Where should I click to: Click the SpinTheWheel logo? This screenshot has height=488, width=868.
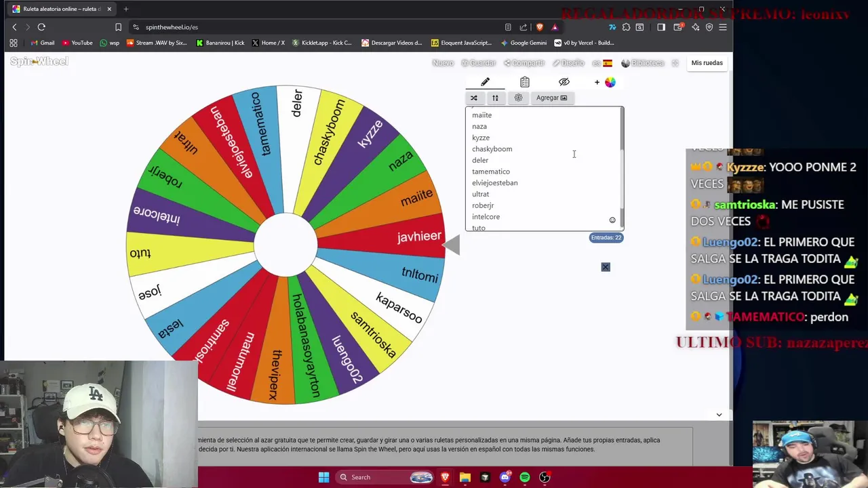39,62
